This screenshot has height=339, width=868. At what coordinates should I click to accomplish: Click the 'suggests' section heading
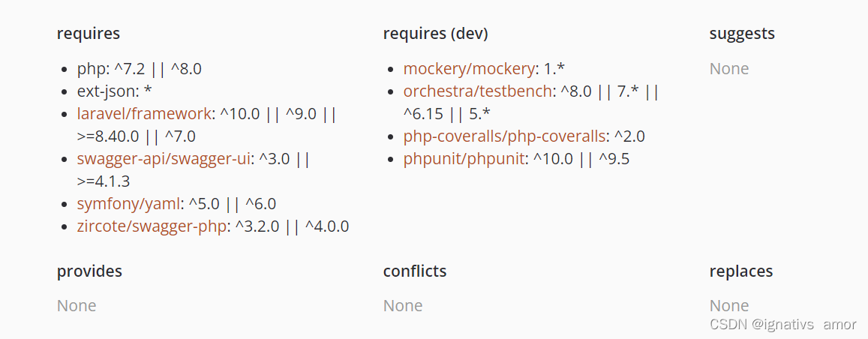pyautogui.click(x=742, y=34)
